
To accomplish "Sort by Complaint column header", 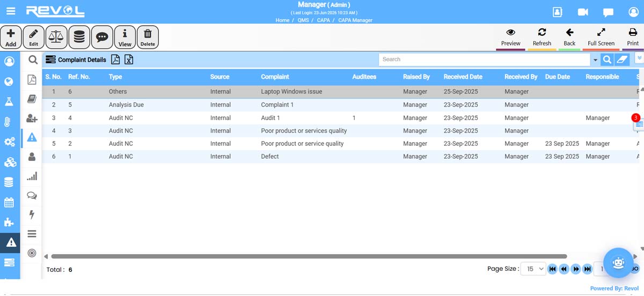I will coord(275,77).
